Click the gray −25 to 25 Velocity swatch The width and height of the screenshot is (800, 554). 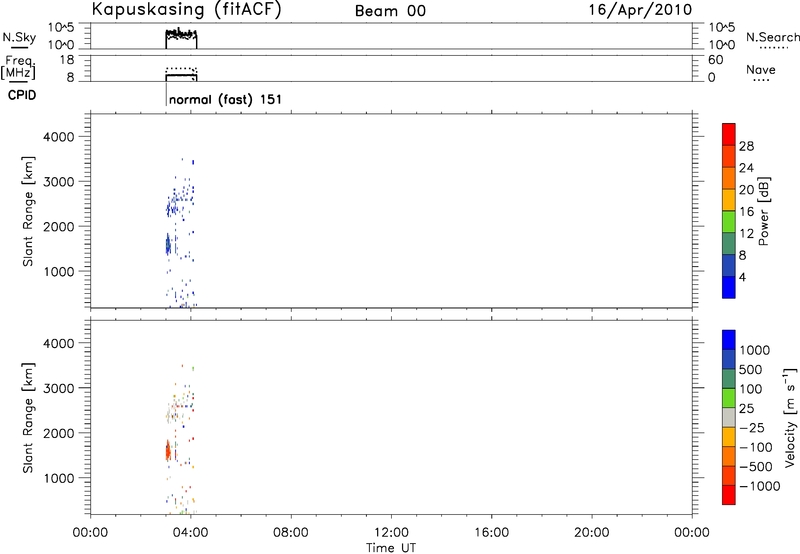(x=729, y=417)
